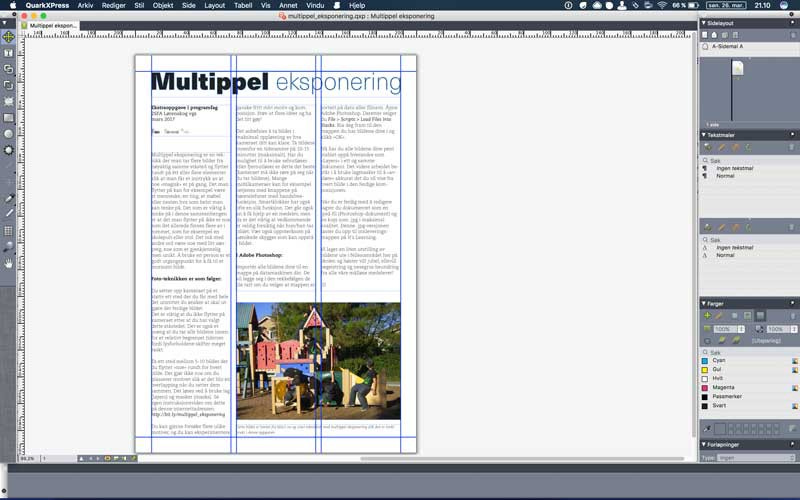
Task: Collapse the Forløpninger panel
Action: [704, 444]
